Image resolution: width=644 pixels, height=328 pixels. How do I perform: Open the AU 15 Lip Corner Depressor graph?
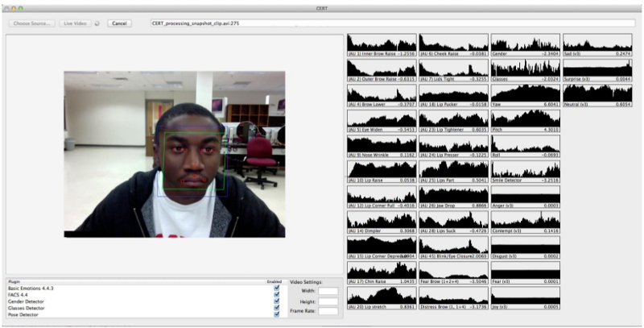tap(382, 247)
